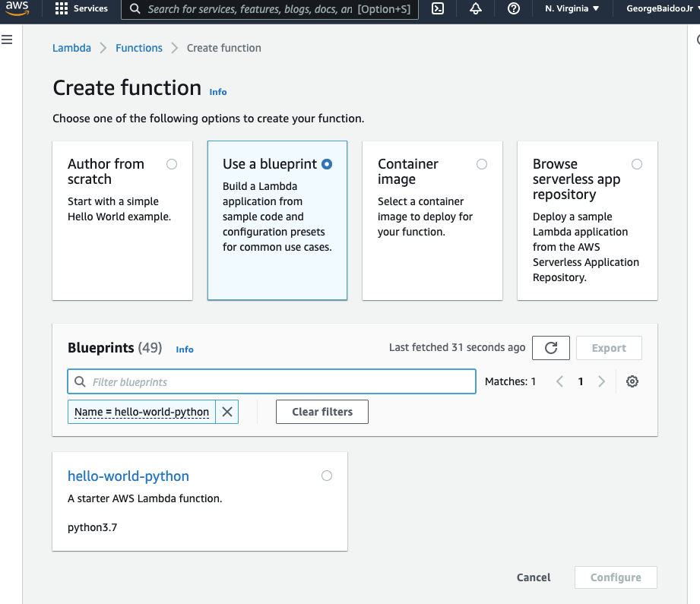The image size is (700, 604).
Task: Choose the Container image option
Action: [481, 163]
